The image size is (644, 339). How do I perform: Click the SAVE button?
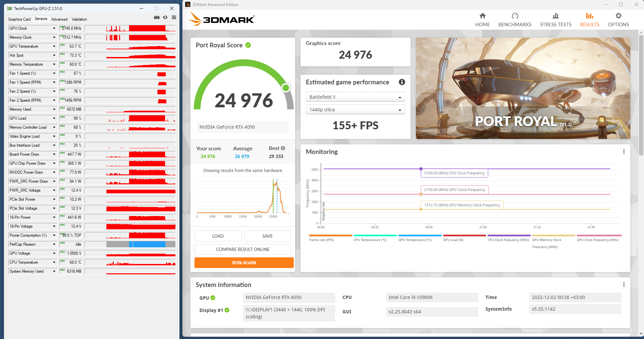click(x=267, y=236)
